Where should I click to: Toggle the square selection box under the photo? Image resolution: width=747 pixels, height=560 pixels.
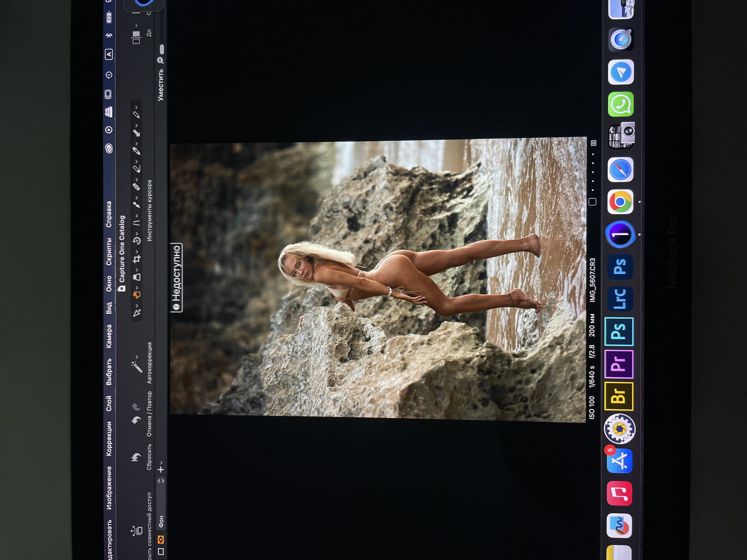click(592, 202)
